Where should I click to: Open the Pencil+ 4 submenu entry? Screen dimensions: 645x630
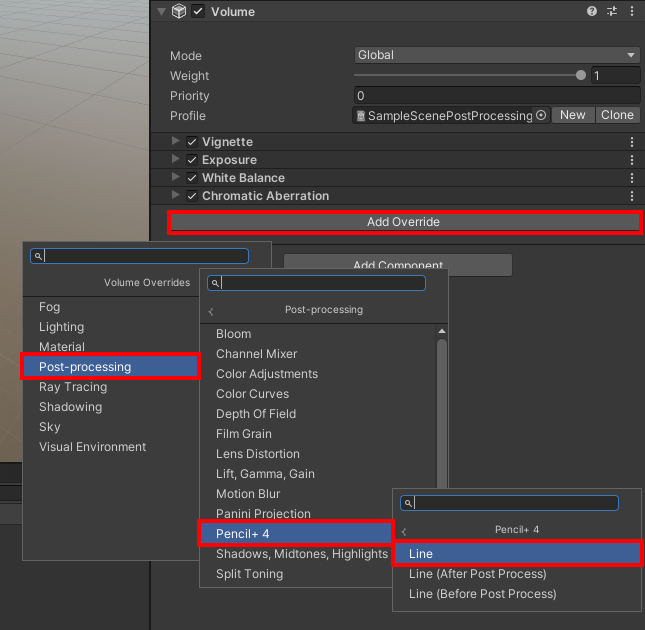[296, 534]
